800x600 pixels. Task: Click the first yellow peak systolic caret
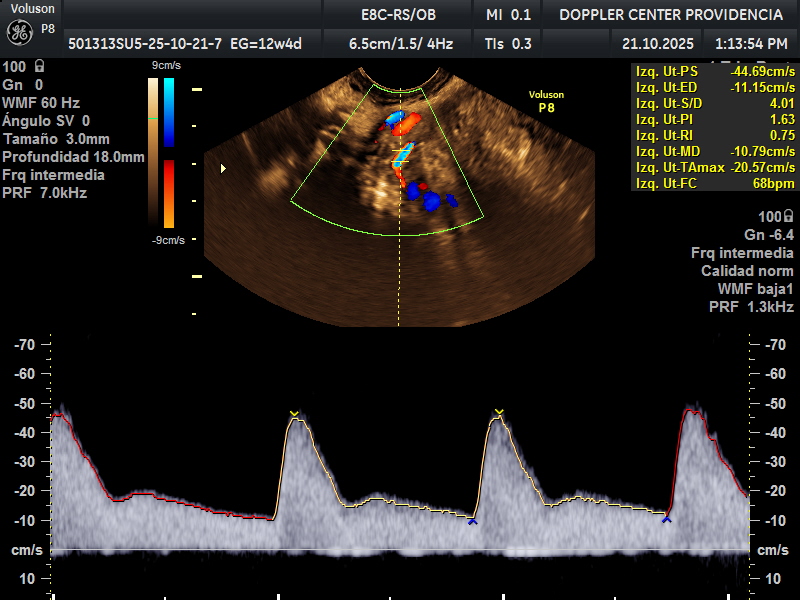(294, 414)
